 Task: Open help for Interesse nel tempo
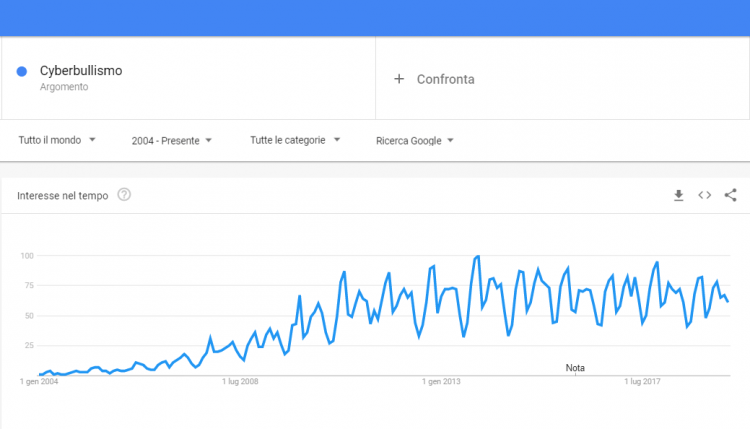[124, 195]
